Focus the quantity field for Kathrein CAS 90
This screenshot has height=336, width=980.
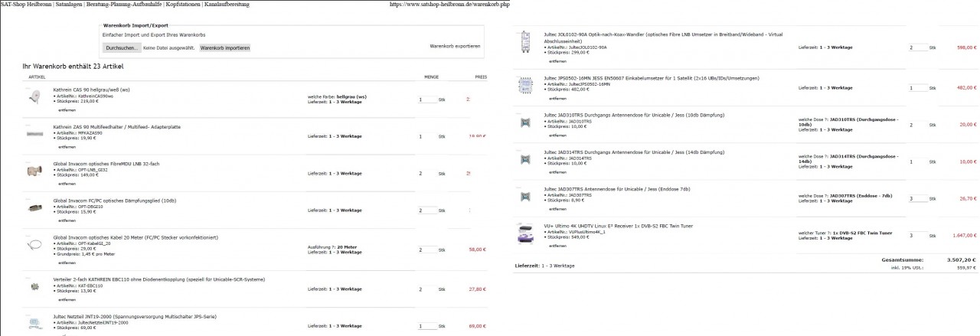pos(427,99)
